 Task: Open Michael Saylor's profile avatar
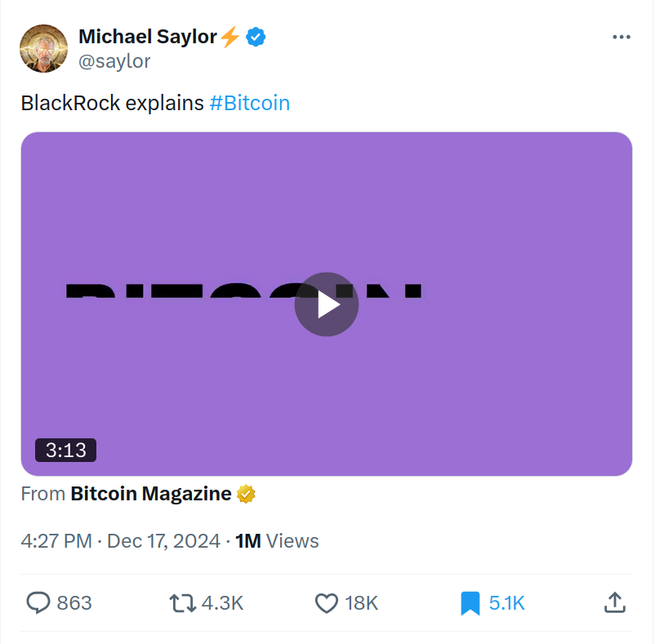pyautogui.click(x=43, y=47)
